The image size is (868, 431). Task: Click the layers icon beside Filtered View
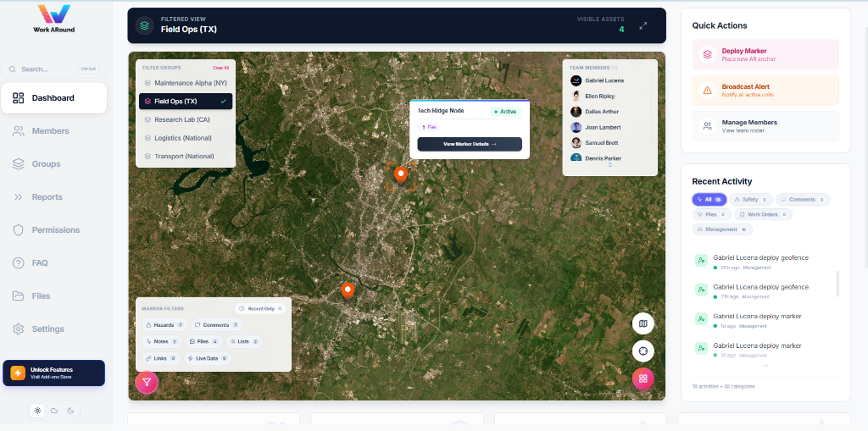point(144,25)
